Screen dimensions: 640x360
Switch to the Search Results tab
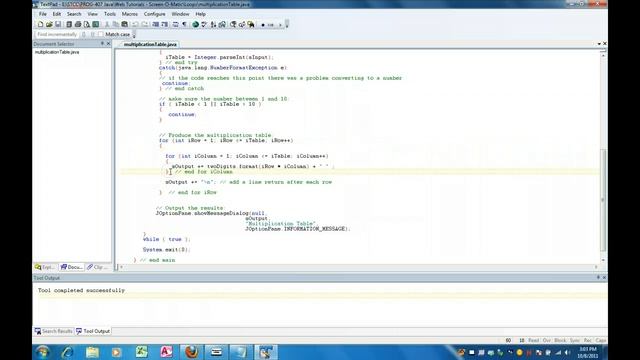[53, 331]
